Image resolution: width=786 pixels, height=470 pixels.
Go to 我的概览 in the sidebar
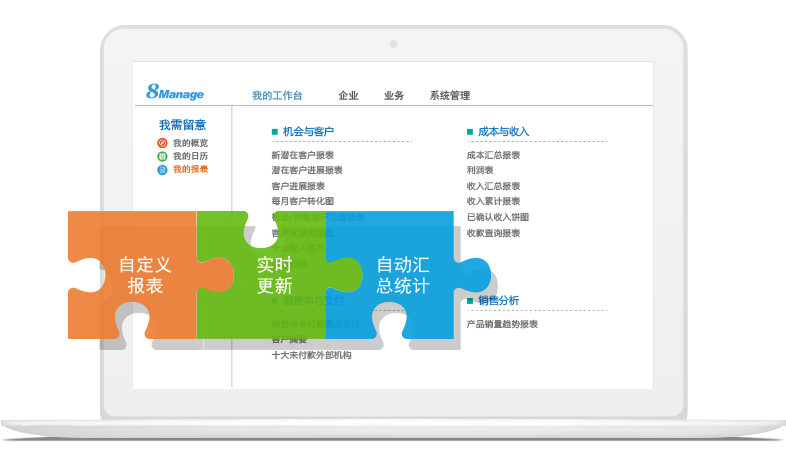190,143
